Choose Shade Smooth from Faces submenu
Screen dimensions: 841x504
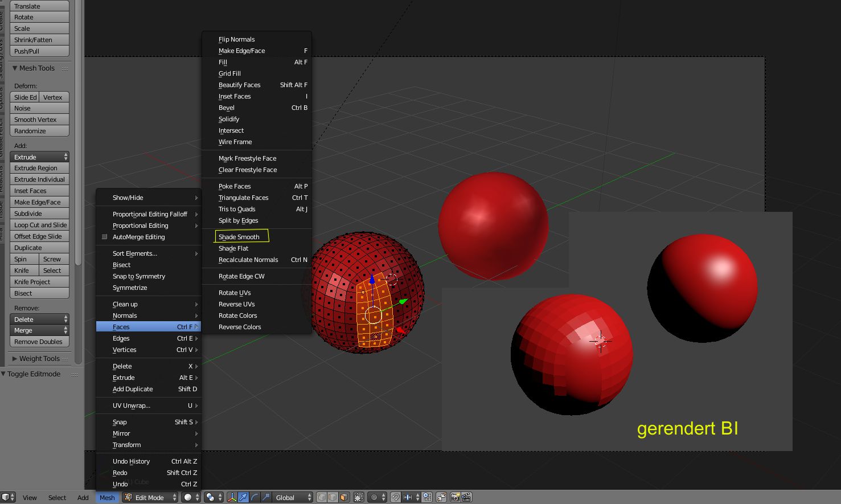pyautogui.click(x=239, y=237)
